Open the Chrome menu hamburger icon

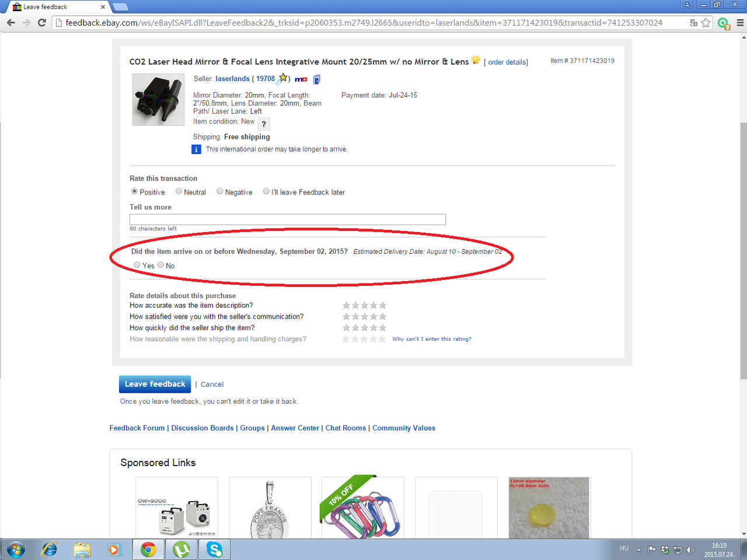click(740, 23)
